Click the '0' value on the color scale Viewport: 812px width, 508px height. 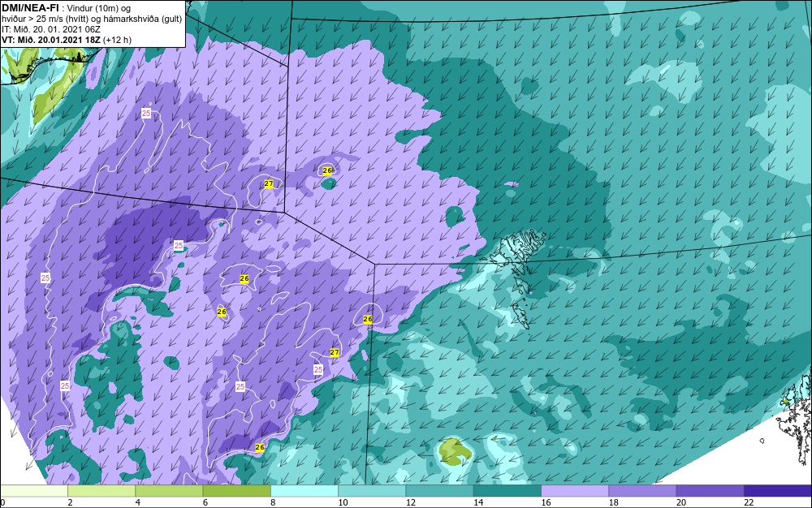pyautogui.click(x=2, y=502)
